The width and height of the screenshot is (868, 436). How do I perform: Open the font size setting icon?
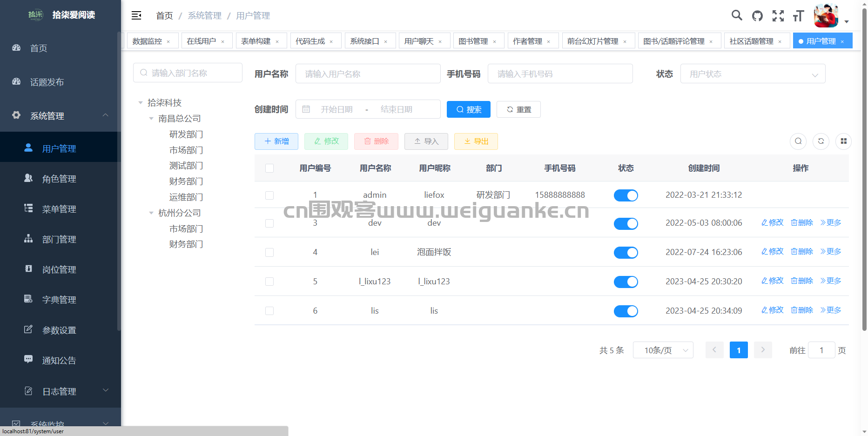click(799, 16)
